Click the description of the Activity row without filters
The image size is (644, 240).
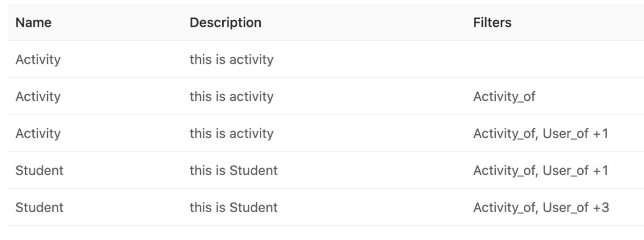click(x=231, y=60)
